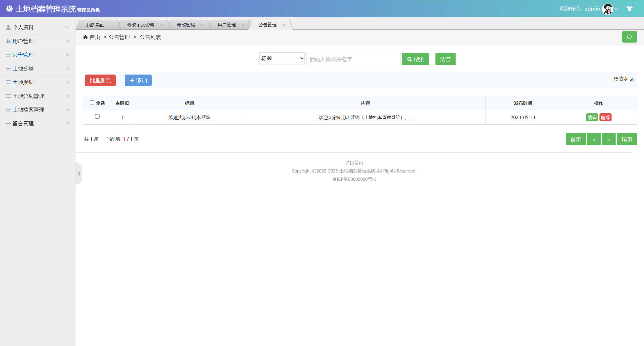Image resolution: width=644 pixels, height=346 pixels.
Task: Check the 全选 select-all checkbox
Action: point(92,102)
